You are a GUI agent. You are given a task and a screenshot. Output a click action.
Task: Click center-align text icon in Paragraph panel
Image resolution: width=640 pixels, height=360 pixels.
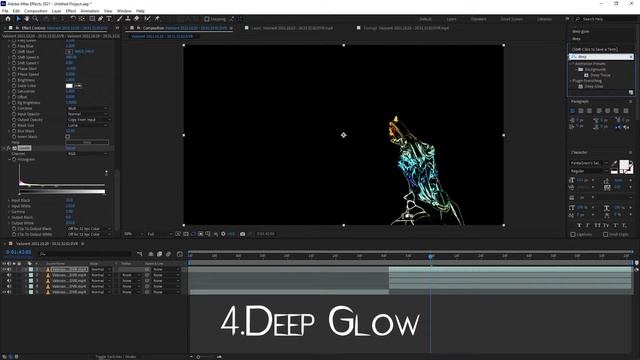tap(581, 111)
